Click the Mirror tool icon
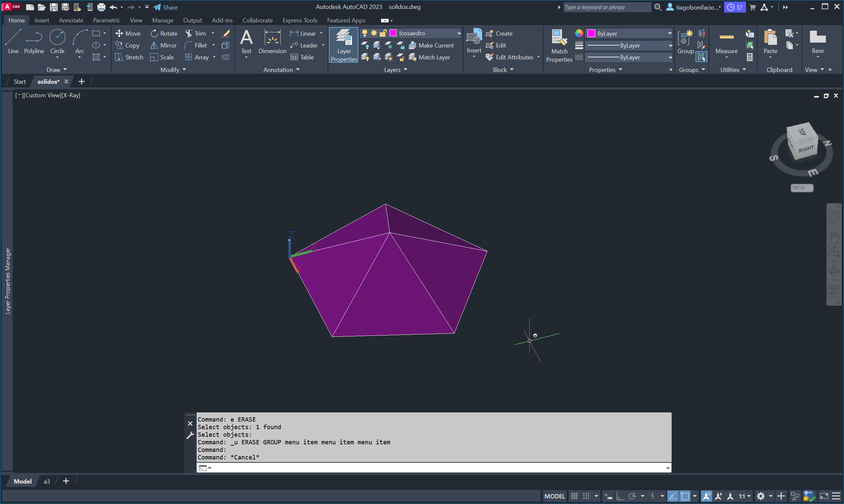Screen dimensions: 844x504 [x=154, y=45]
